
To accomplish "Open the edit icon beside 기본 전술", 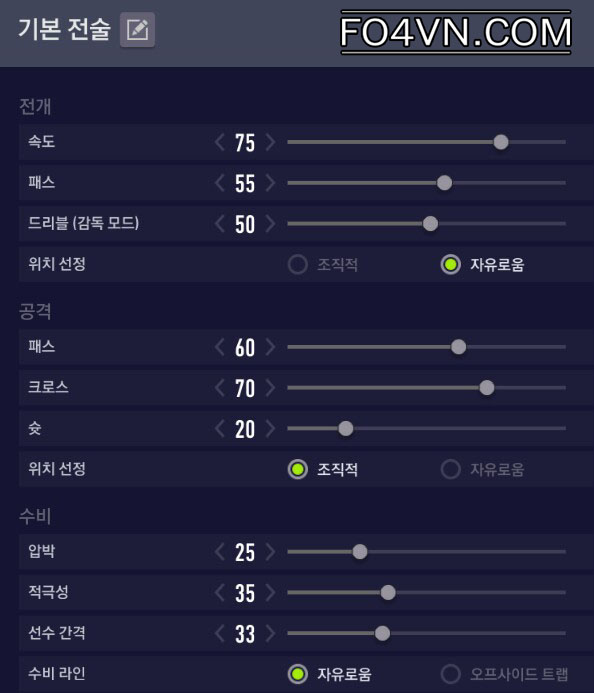I will point(137,30).
